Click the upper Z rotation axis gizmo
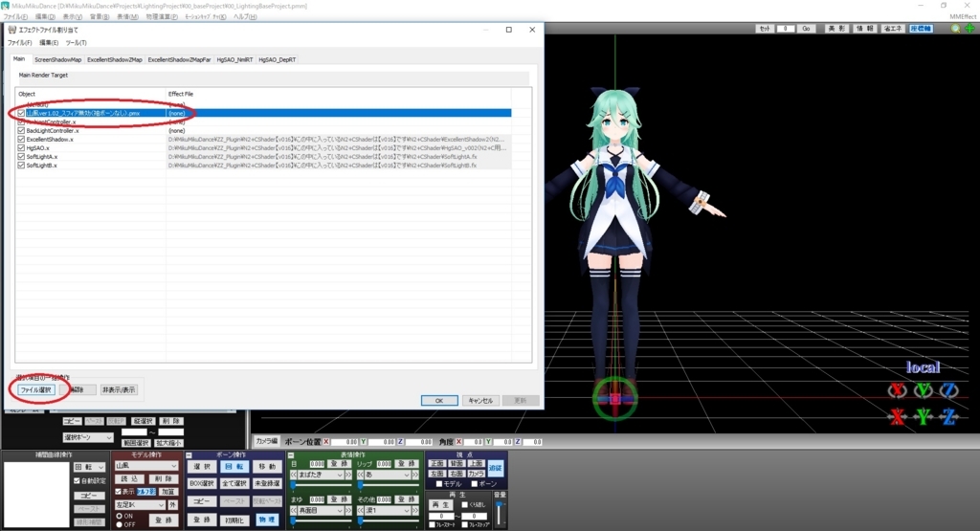The height and width of the screenshot is (531, 980). (948, 390)
